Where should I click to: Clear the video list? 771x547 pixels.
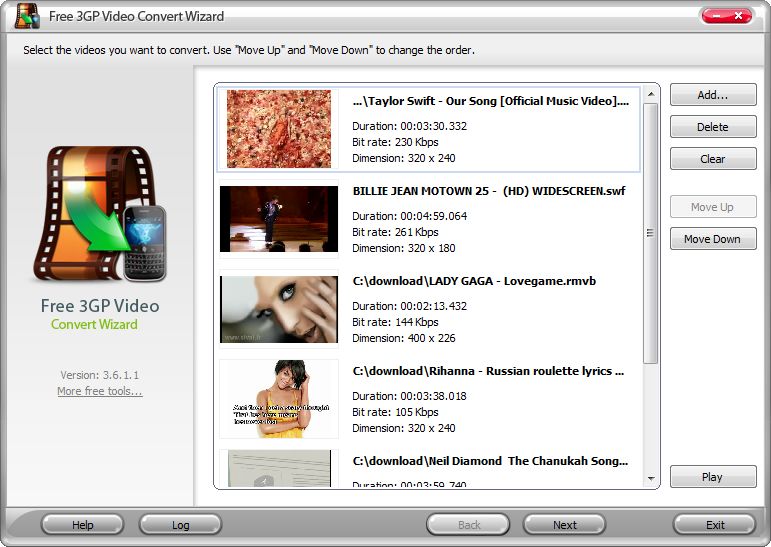click(712, 158)
